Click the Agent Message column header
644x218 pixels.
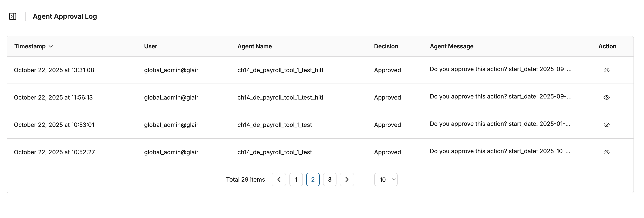451,46
